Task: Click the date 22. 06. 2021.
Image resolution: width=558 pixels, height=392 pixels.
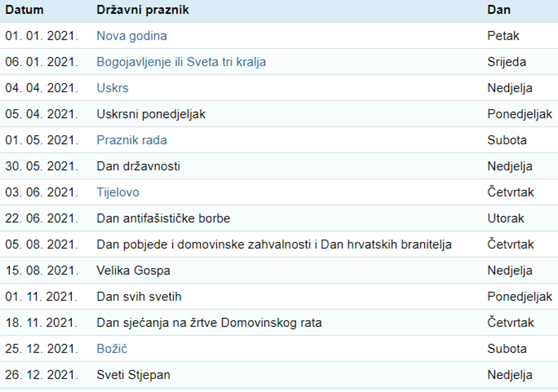Action: click(42, 218)
